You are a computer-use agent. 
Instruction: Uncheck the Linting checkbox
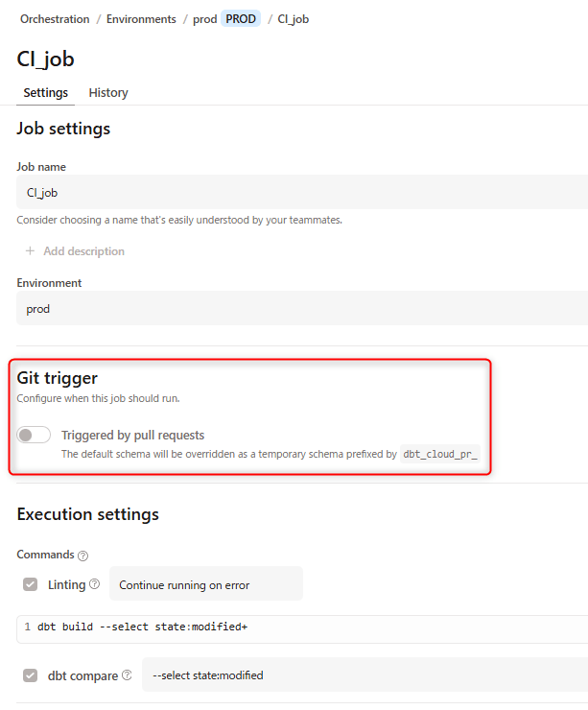tap(31, 584)
